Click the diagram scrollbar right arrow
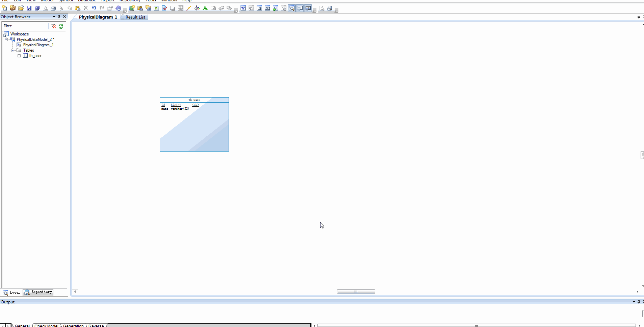Image resolution: width=644 pixels, height=327 pixels. pos(637,292)
